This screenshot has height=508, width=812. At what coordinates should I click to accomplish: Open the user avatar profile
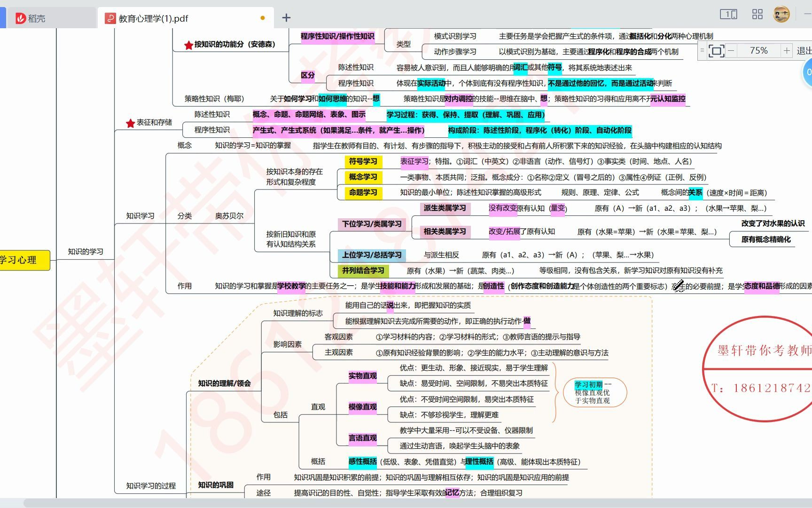pos(781,14)
